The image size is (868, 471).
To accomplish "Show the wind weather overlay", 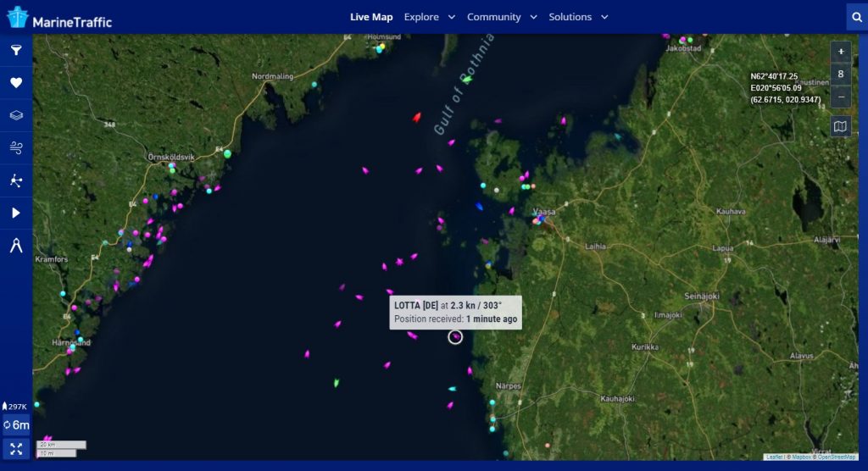I will [16, 147].
